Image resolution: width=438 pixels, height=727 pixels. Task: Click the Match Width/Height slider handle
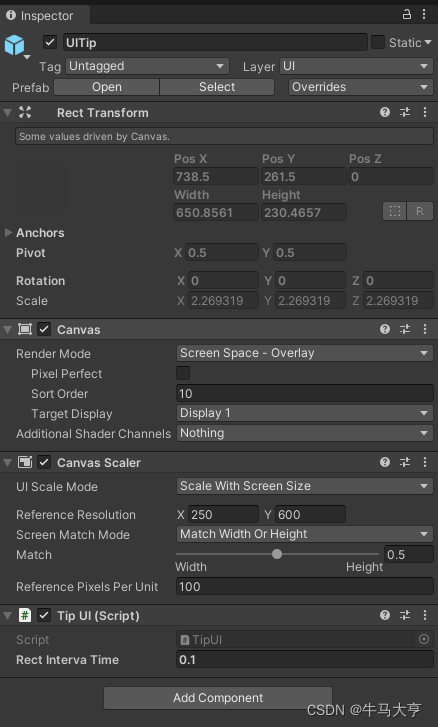coord(277,554)
